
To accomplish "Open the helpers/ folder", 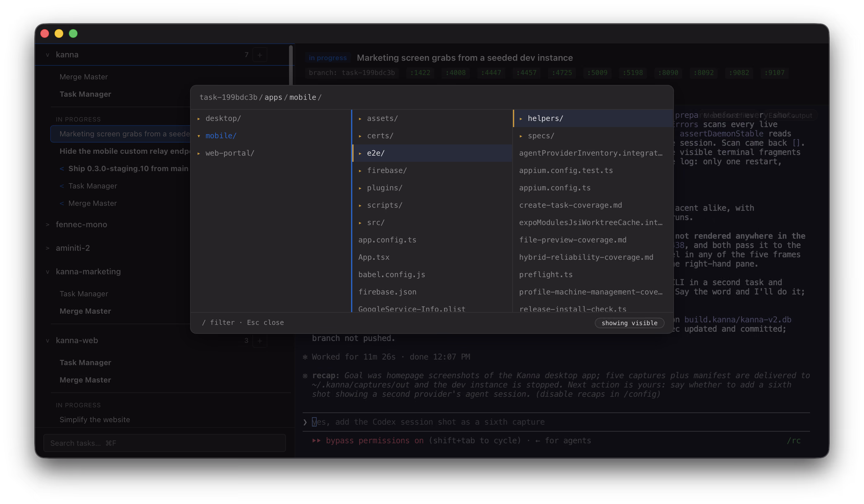I will [593, 118].
